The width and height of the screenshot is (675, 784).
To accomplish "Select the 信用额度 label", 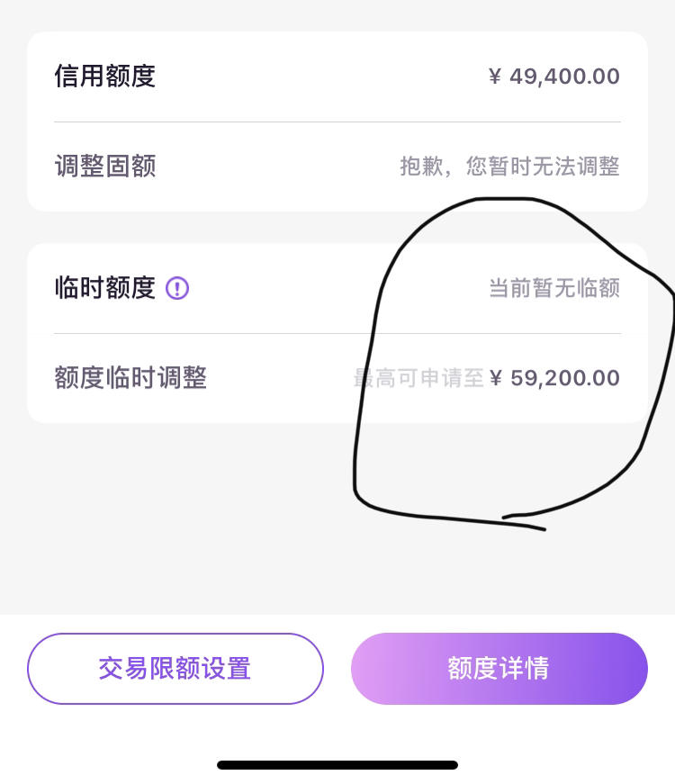I will point(105,76).
